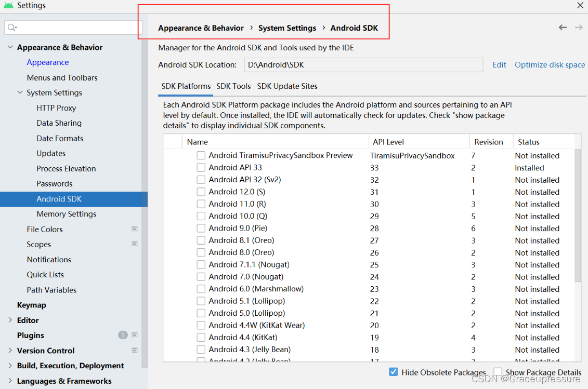Click System Settings in breadcrumb
This screenshot has height=389, width=588.
288,28
